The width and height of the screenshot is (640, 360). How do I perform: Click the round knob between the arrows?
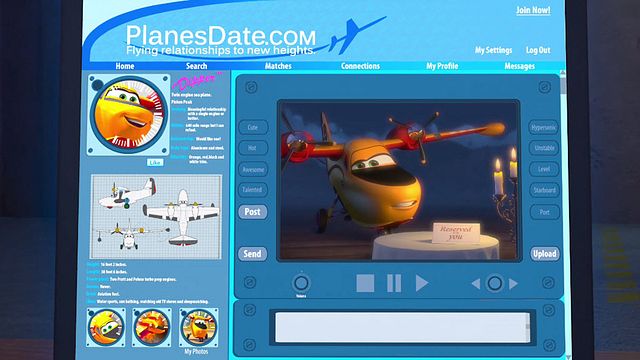tap(494, 283)
